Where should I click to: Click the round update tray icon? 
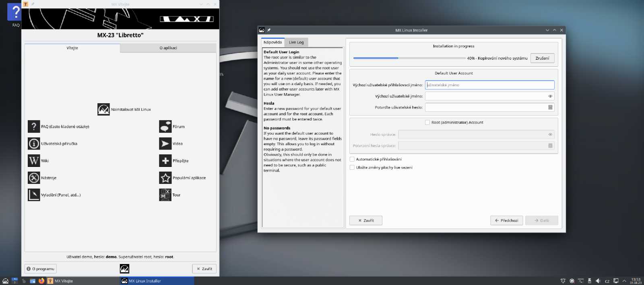click(x=572, y=281)
